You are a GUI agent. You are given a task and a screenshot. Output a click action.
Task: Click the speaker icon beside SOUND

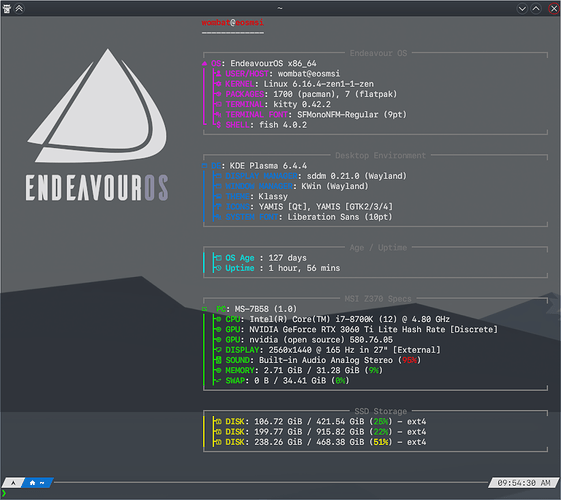(218, 360)
